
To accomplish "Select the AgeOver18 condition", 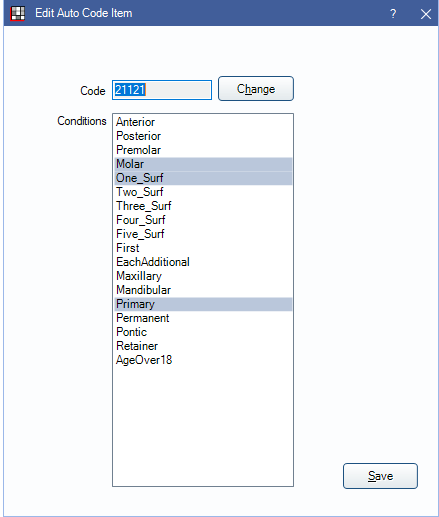I will (x=203, y=360).
